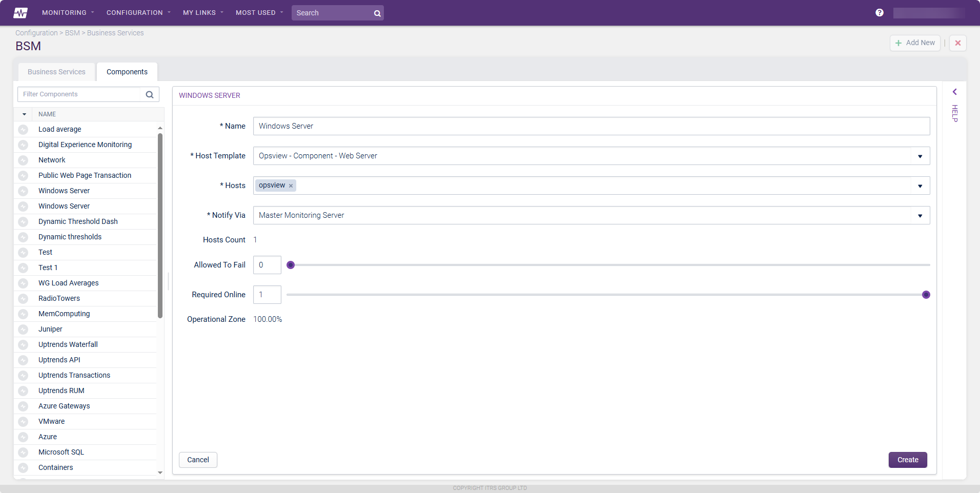Click the Allowed To Fail slider handle
Image resolution: width=980 pixels, height=493 pixels.
point(291,265)
